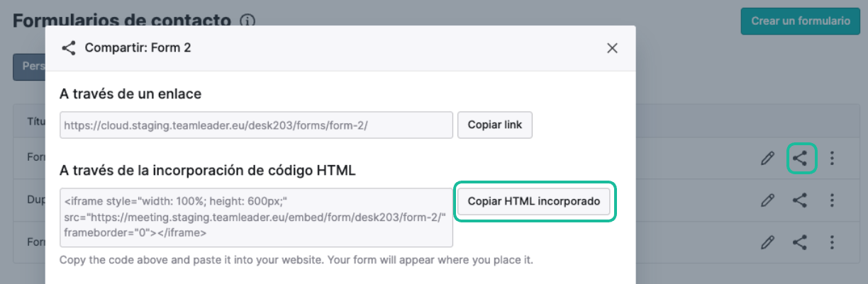Click the info icon beside Formularios de contacto

pos(247,21)
